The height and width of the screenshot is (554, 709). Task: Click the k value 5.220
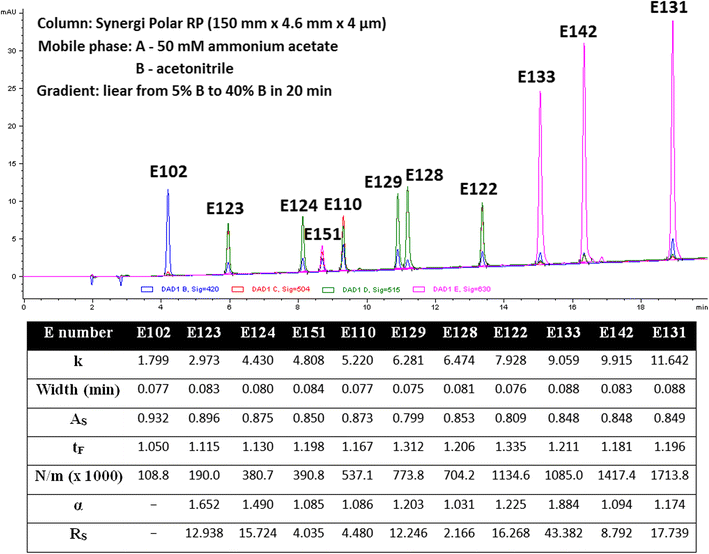[357, 360]
